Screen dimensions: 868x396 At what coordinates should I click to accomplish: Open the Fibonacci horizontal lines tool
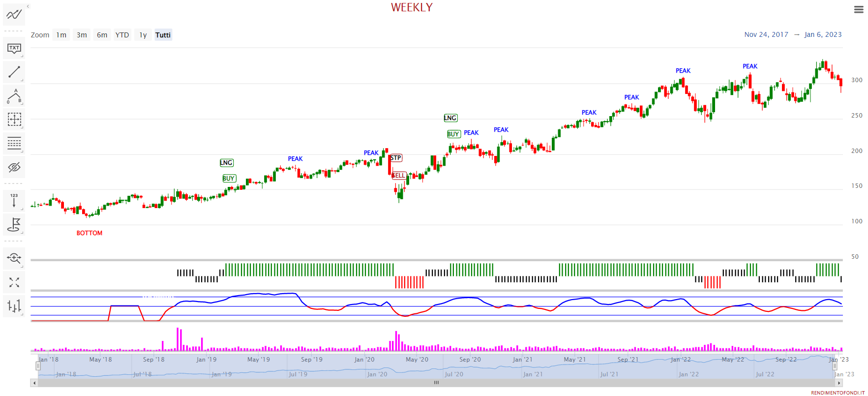[14, 143]
